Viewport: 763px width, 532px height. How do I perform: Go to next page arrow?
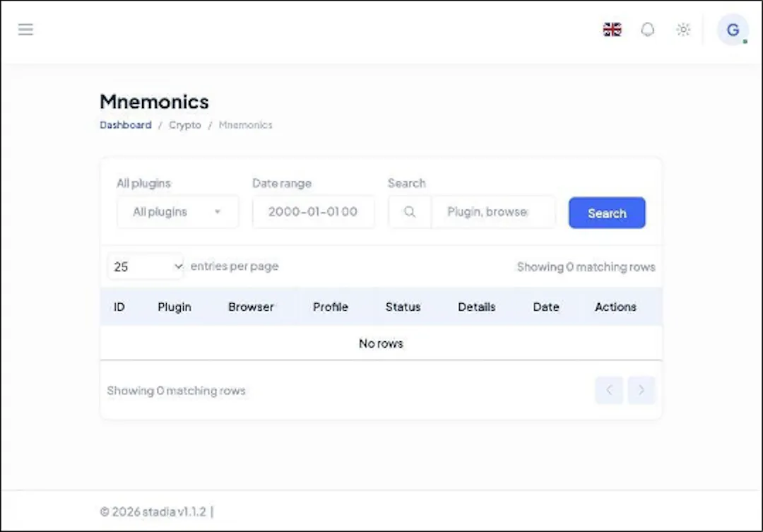pos(641,390)
